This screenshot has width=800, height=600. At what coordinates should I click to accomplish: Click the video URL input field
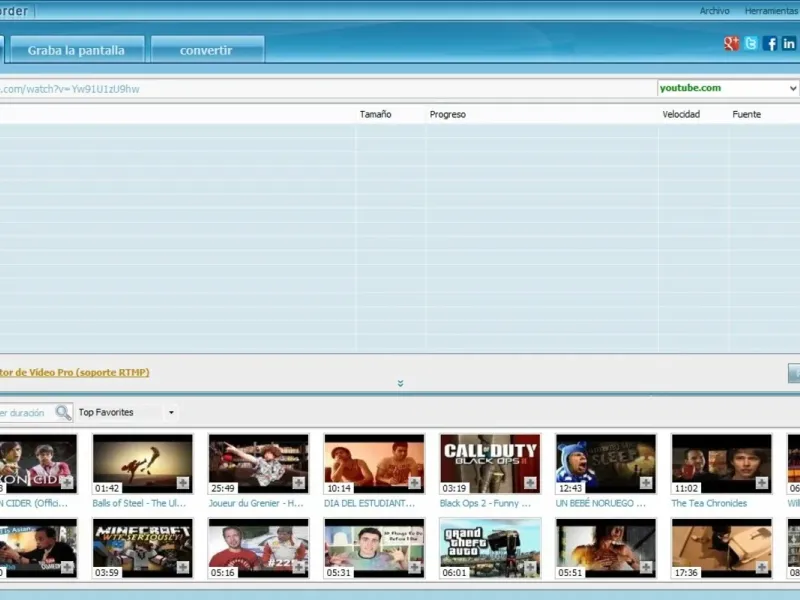click(x=328, y=89)
